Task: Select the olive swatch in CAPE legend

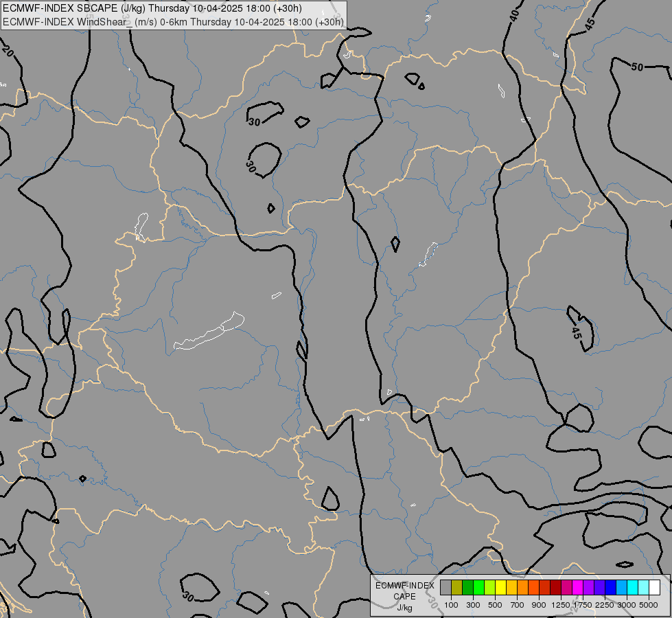Action: point(457,587)
